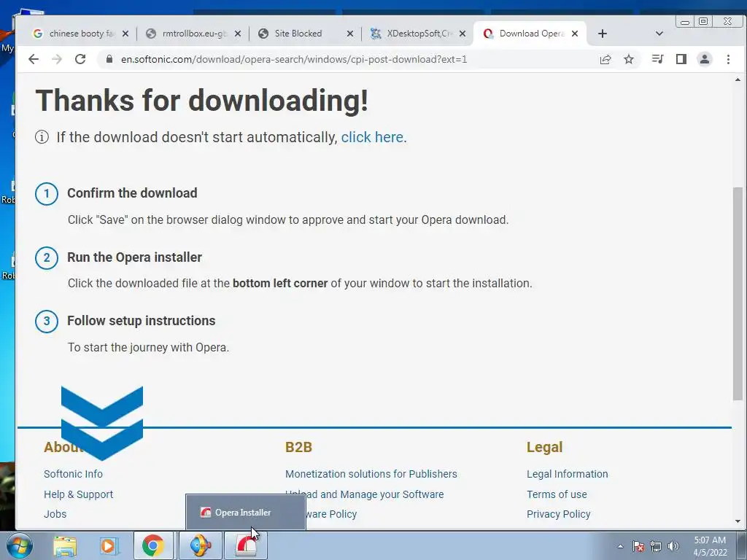747x560 pixels.
Task: Open Windows Explorer from the taskbar
Action: pos(65,546)
